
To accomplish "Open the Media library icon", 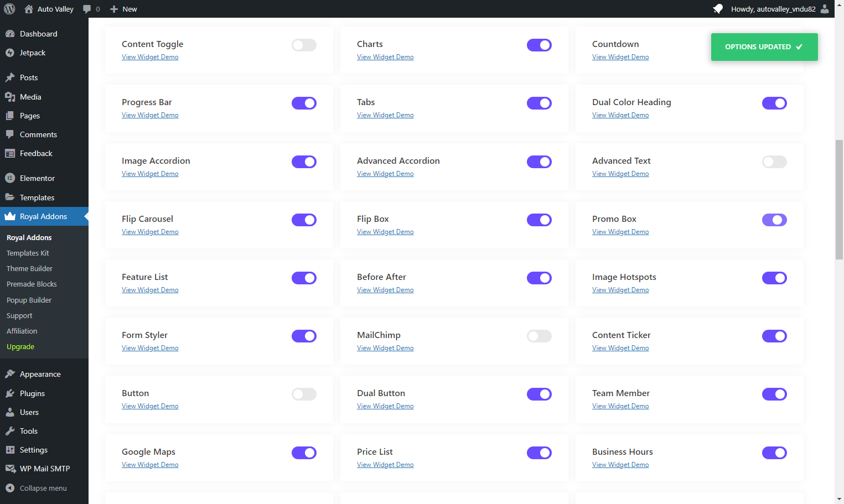I will point(10,97).
